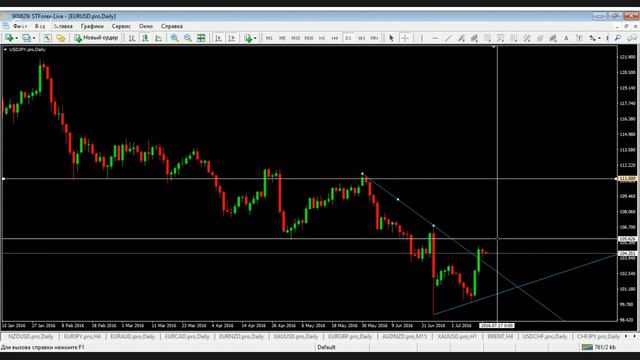Click the 761/2 kb connection status indicator

click(x=599, y=347)
